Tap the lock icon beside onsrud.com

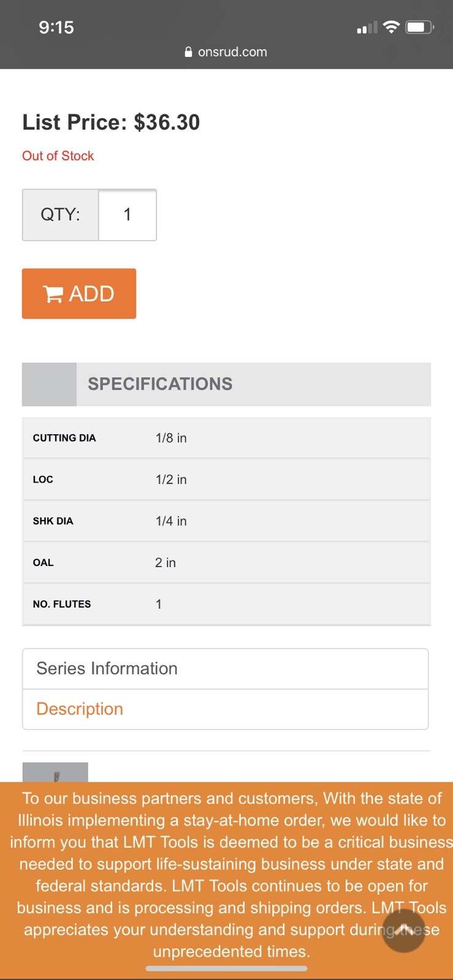click(189, 52)
